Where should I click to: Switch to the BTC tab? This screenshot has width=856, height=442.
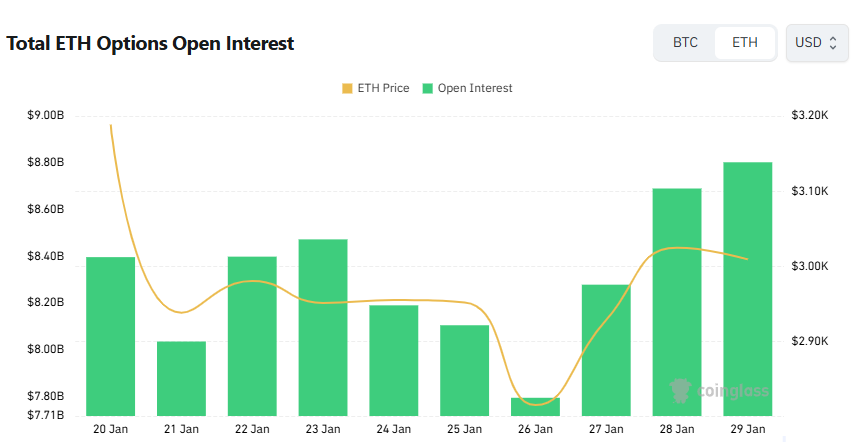tap(685, 43)
